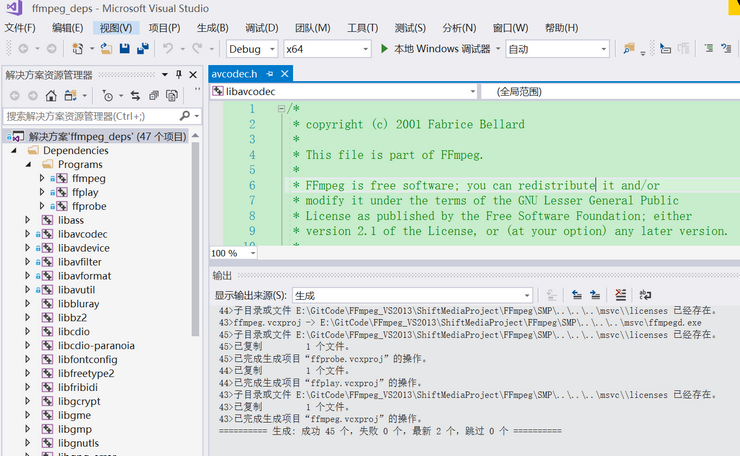Click the Save All toolbar icon
The width and height of the screenshot is (740, 456).
coord(143,49)
